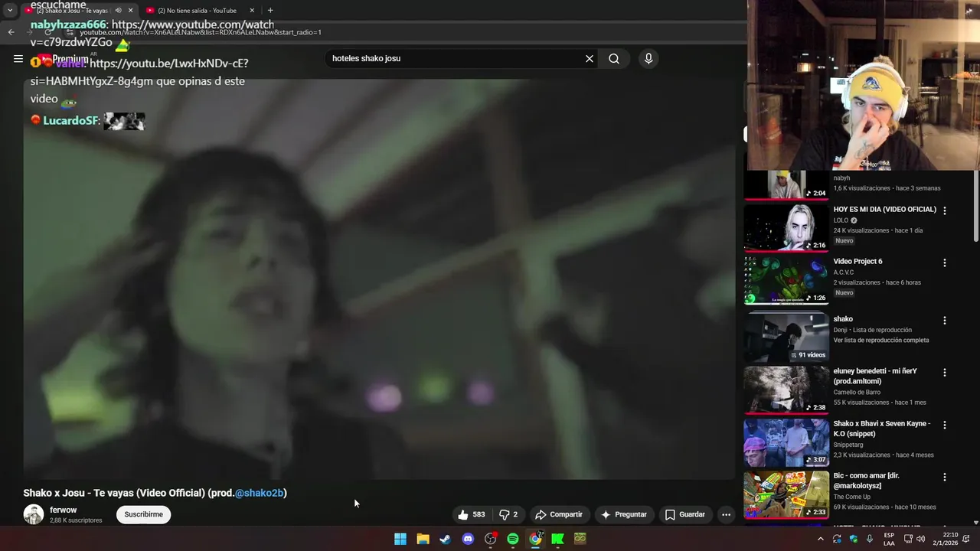
Task: Click on the video player area
Action: pyautogui.click(x=379, y=279)
